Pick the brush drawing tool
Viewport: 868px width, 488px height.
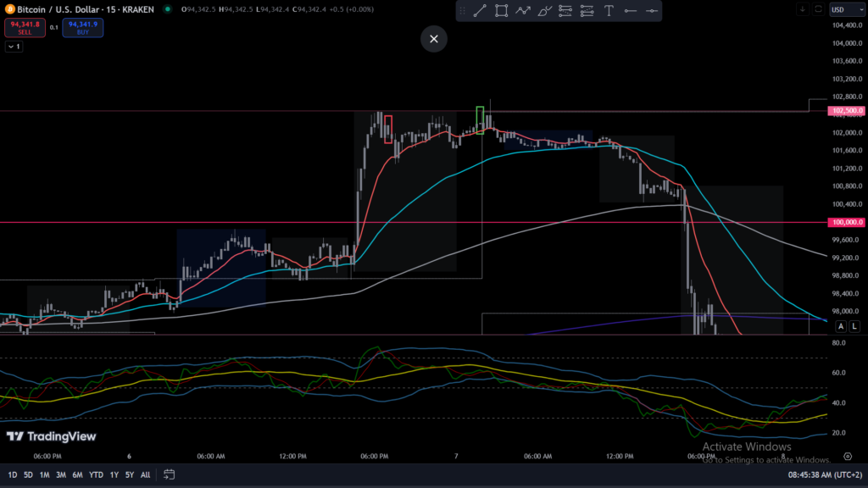pos(544,11)
